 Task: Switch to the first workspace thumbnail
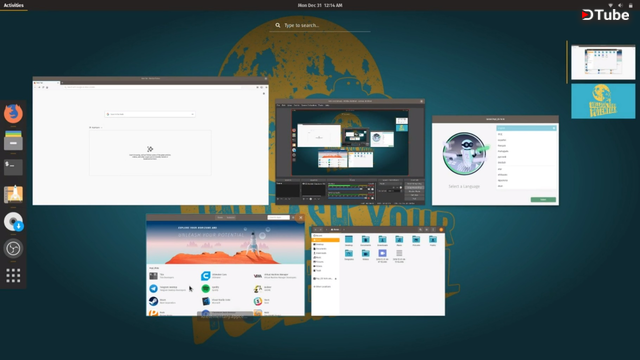[603, 62]
